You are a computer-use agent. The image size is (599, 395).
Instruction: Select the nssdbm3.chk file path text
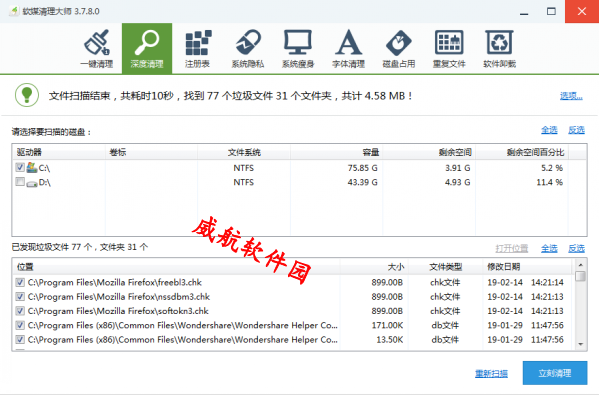tap(119, 296)
